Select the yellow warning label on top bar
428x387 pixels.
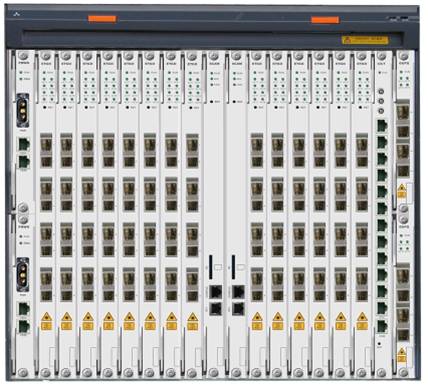click(365, 40)
